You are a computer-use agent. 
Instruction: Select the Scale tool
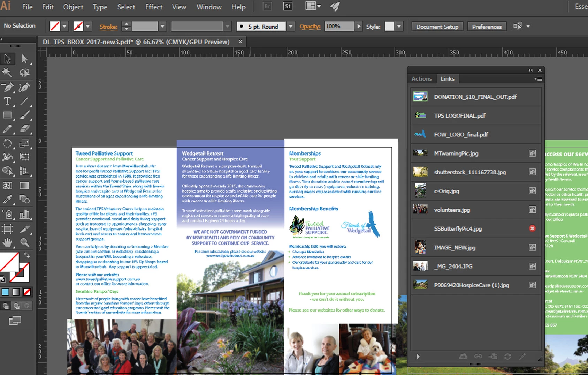point(24,143)
